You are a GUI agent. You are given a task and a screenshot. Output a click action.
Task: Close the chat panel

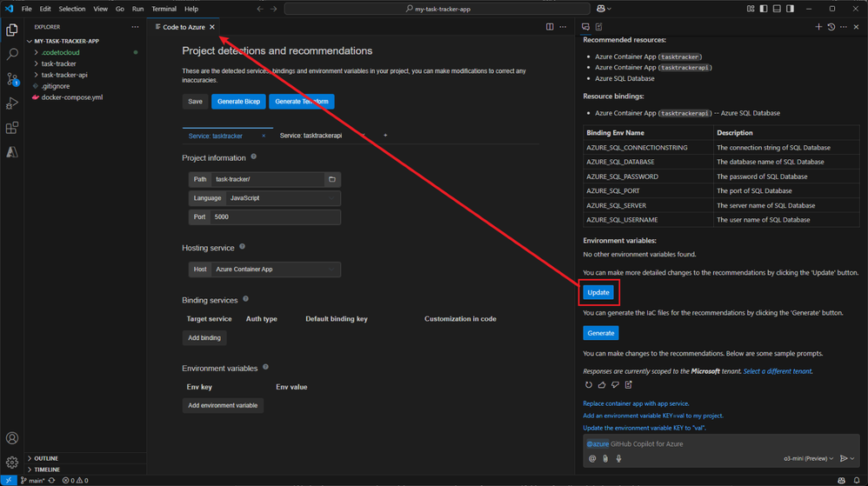point(857,27)
